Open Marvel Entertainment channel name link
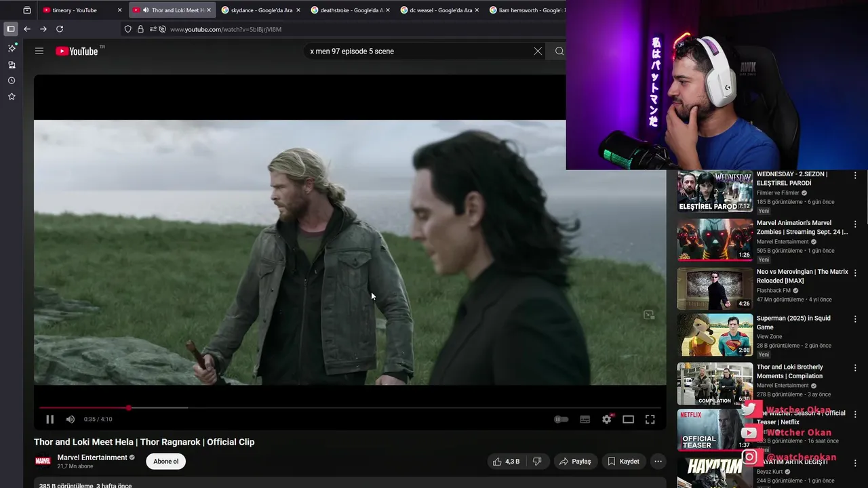 tap(92, 457)
